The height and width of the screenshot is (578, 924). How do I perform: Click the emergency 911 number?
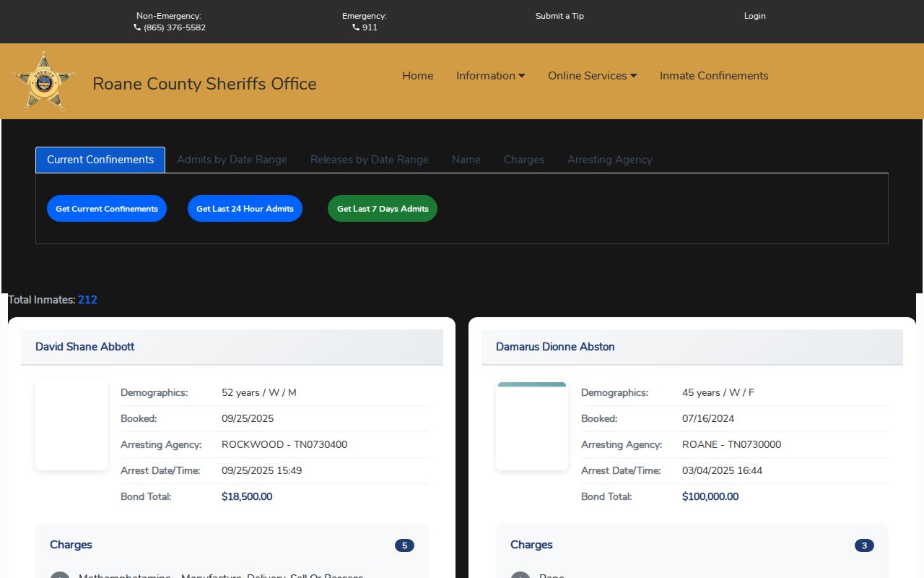point(370,27)
